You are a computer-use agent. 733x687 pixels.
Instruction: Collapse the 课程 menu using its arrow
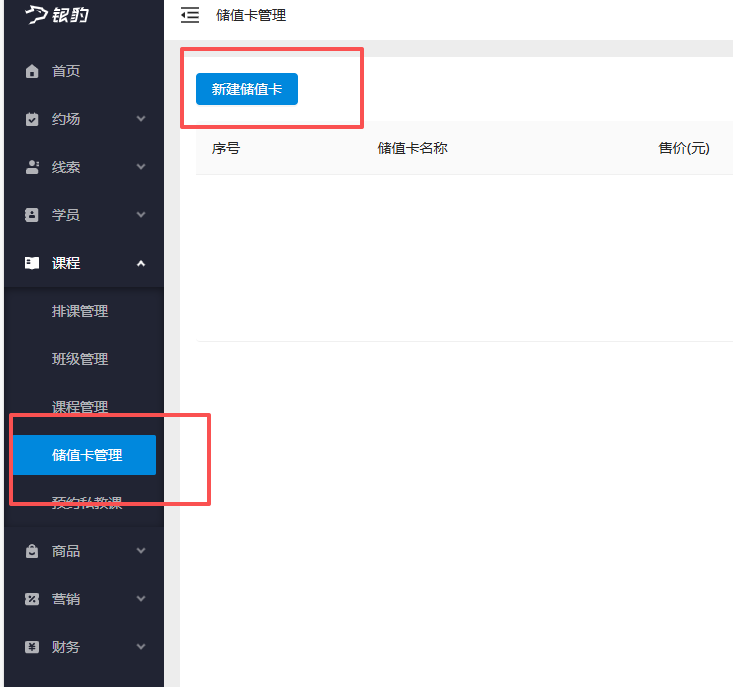click(141, 263)
